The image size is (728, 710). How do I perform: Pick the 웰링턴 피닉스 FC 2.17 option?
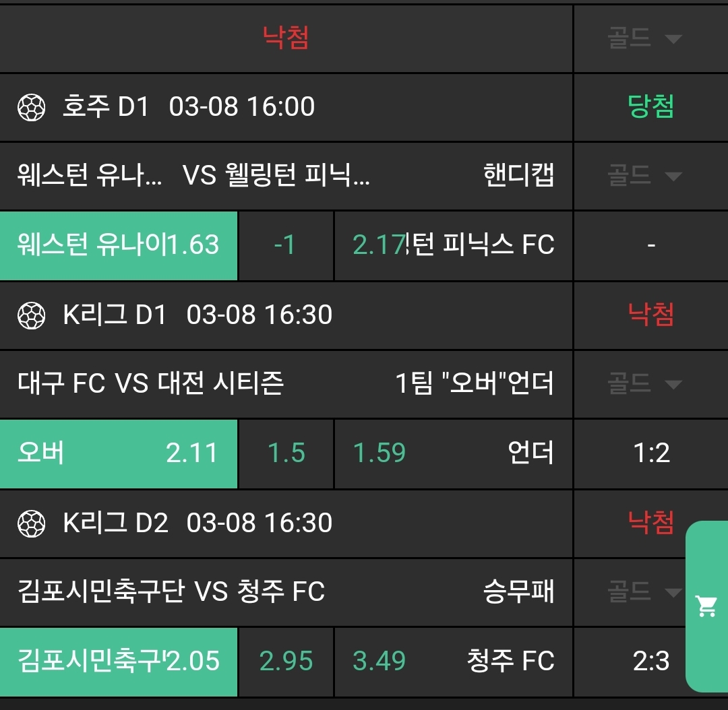pyautogui.click(x=453, y=245)
